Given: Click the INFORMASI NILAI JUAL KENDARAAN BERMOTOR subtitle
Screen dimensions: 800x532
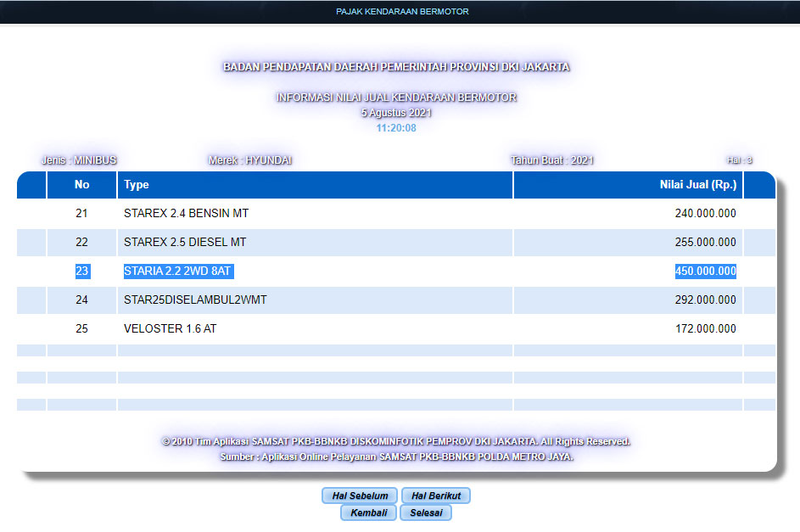Looking at the screenshot, I should (x=396, y=98).
